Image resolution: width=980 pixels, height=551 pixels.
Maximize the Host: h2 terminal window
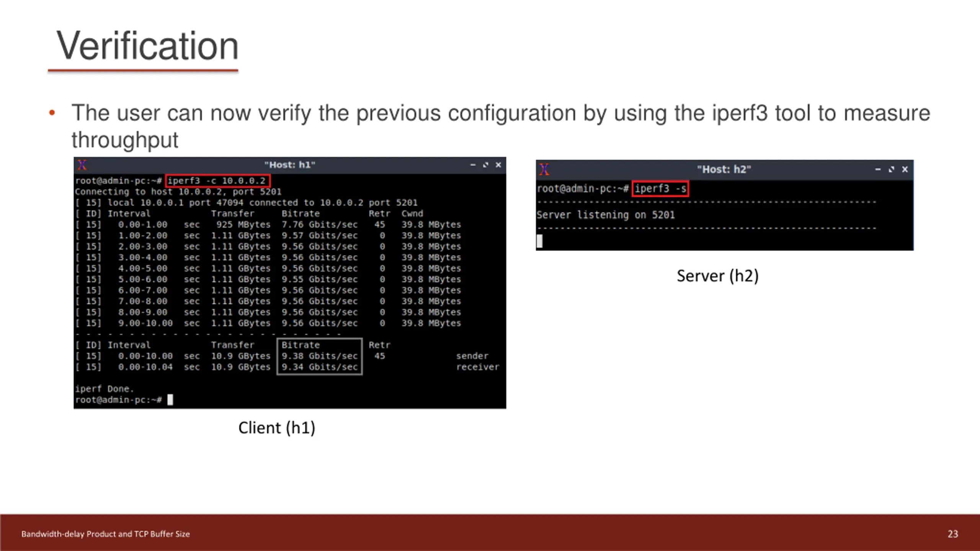click(891, 169)
